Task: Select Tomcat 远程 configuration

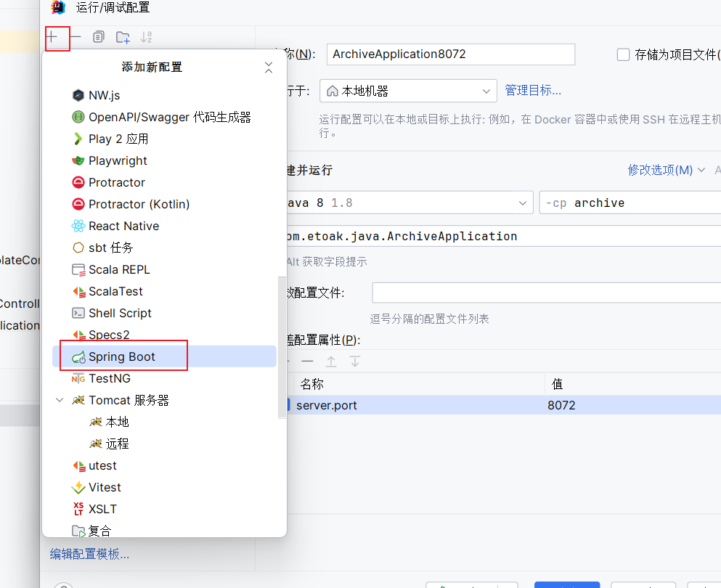Action: coord(163,444)
